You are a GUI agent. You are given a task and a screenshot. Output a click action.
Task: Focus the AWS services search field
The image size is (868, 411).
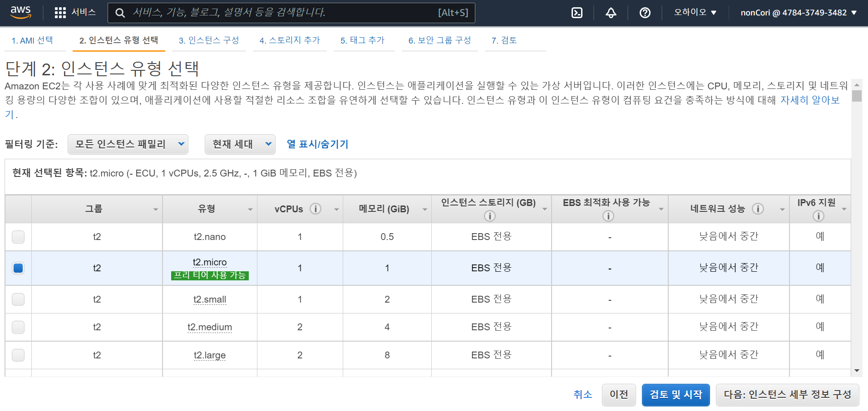[291, 13]
